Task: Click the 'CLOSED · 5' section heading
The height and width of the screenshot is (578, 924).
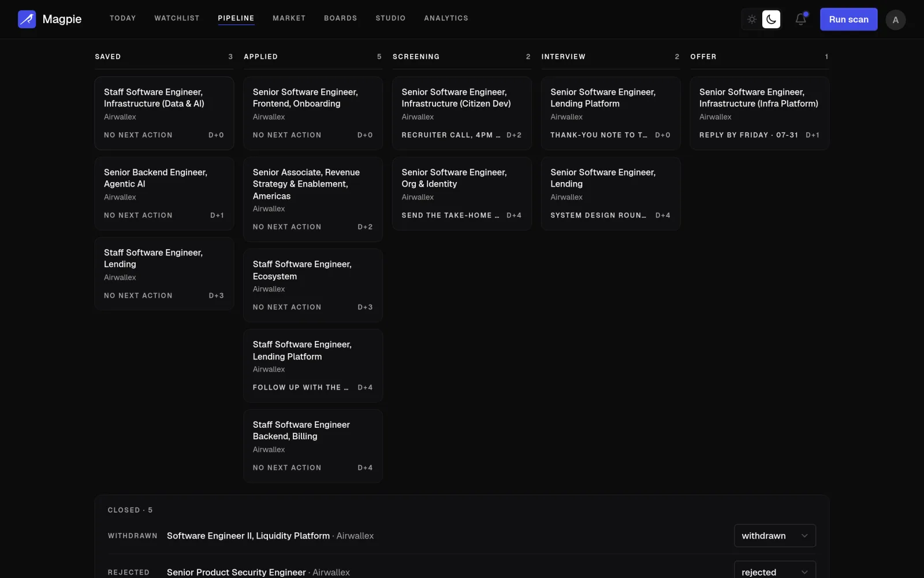Action: tap(130, 510)
